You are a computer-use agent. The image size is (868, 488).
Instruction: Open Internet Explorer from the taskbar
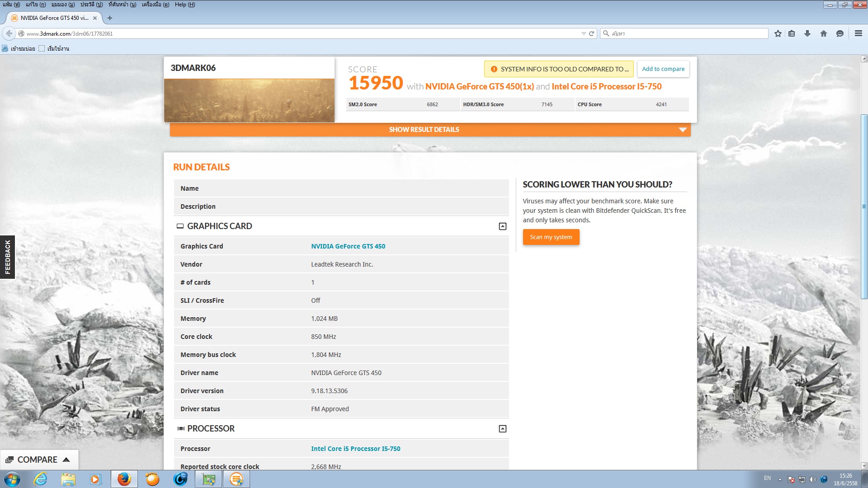[41, 479]
